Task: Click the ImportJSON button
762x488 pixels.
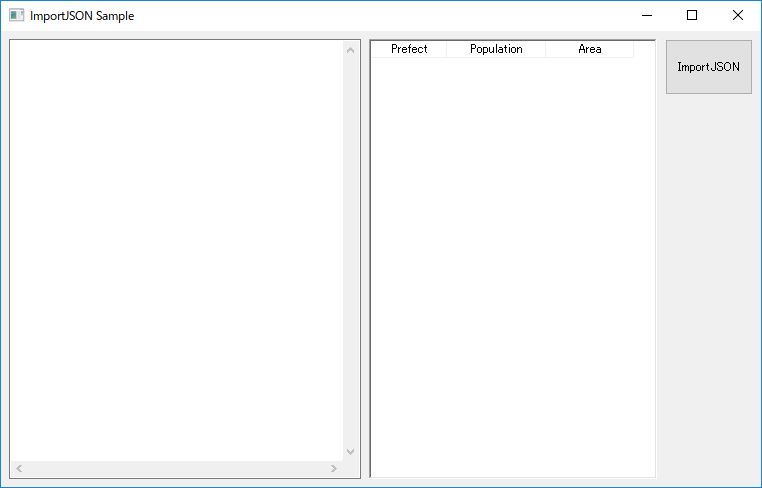Action: point(708,67)
